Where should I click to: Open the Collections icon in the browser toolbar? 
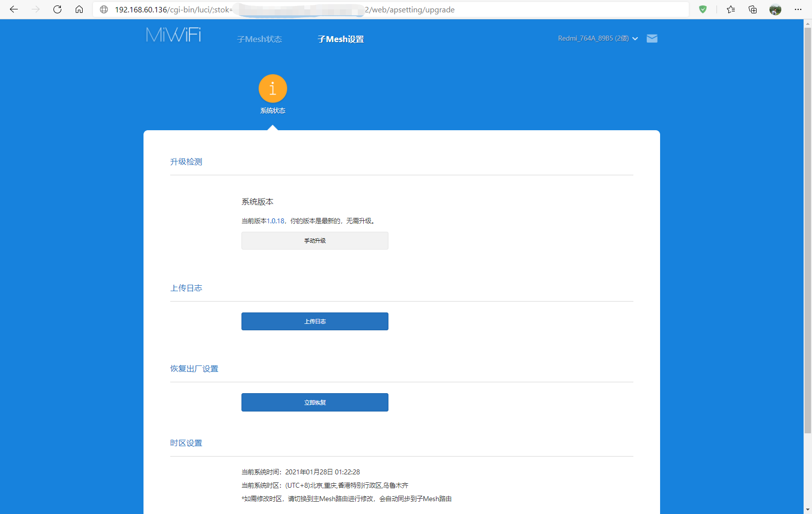click(x=752, y=9)
